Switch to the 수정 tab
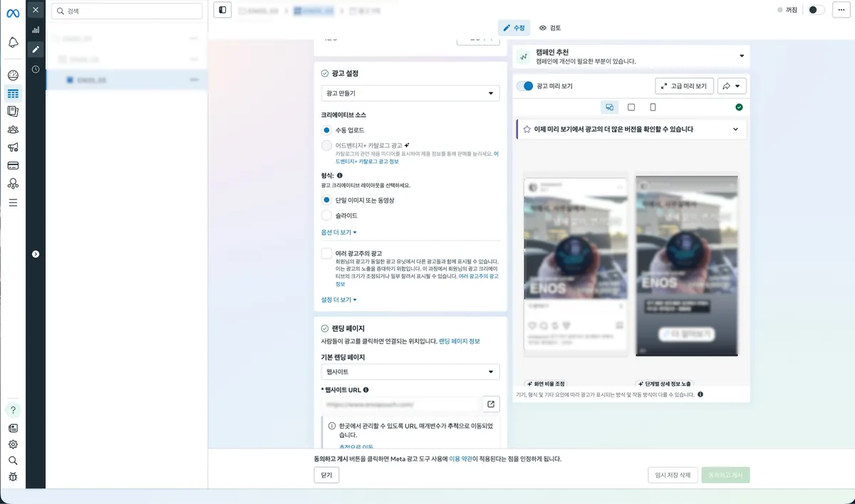Viewport: 855px width, 504px height. 514,28
